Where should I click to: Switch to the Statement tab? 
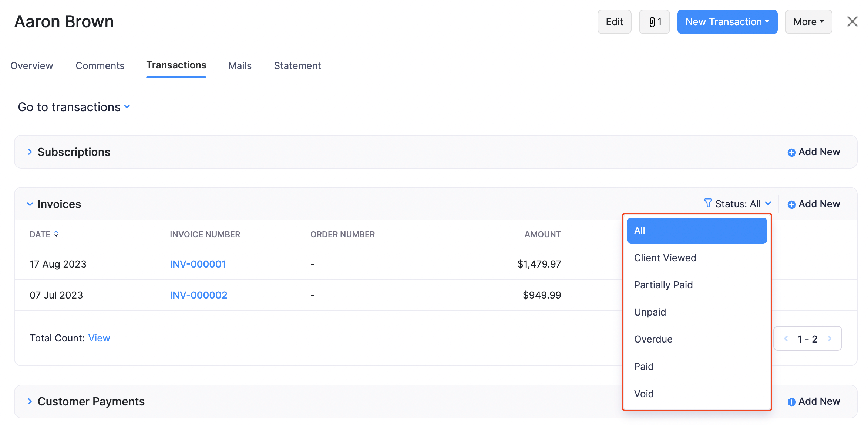297,65
